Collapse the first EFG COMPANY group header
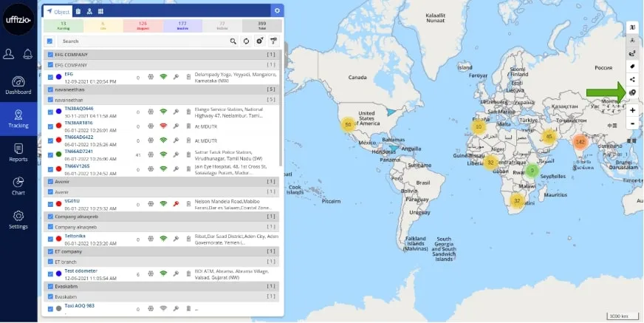The image size is (644, 323). point(161,55)
